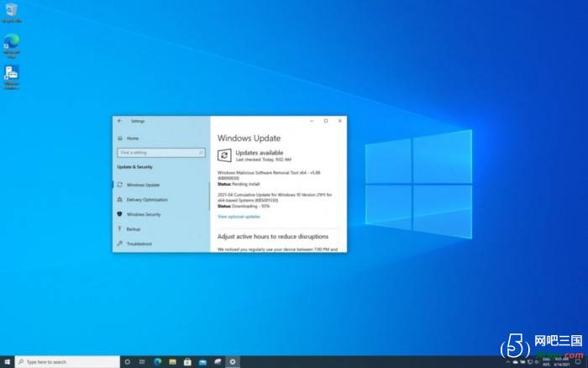Click the taskbar Type here to search box
The height and width of the screenshot is (368, 588).
click(x=67, y=361)
